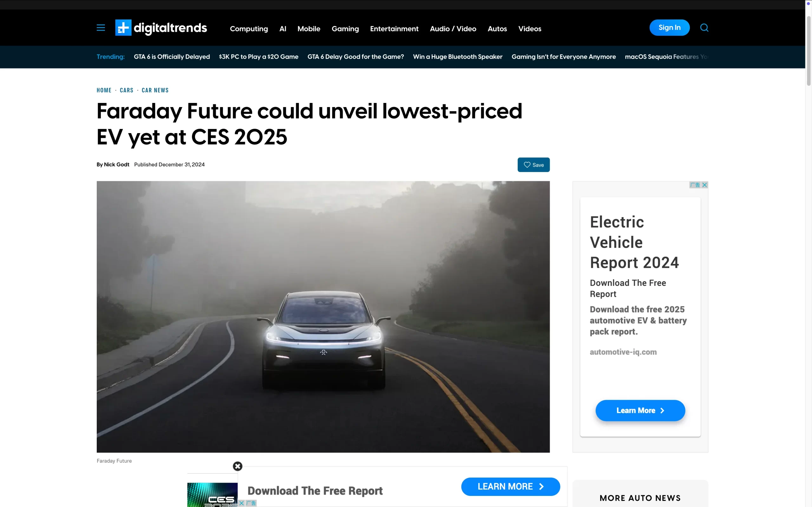Open the Computing menu
The image size is (812, 507).
coord(249,29)
